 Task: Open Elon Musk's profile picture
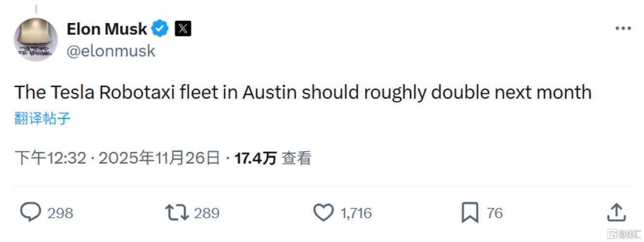click(x=35, y=40)
